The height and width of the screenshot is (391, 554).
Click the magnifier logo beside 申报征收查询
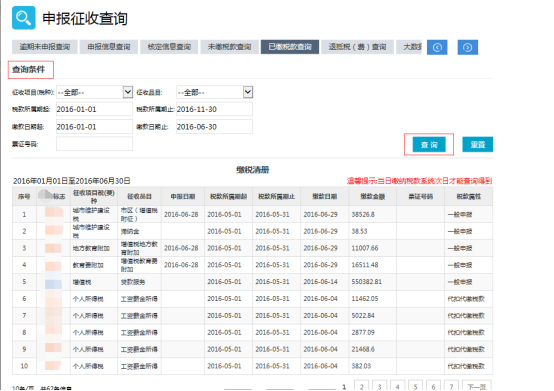(24, 18)
